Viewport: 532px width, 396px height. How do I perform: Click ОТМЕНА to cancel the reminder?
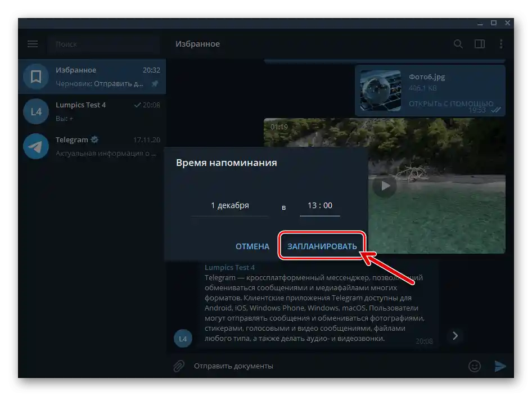pos(253,246)
